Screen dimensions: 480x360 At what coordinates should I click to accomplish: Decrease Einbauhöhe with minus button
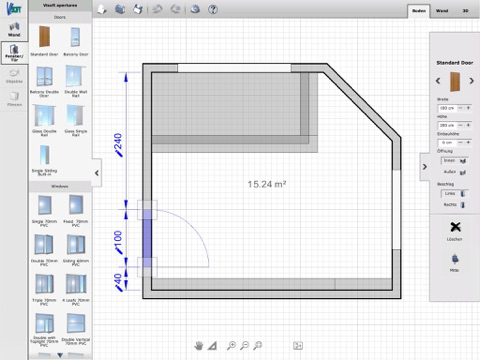460,143
